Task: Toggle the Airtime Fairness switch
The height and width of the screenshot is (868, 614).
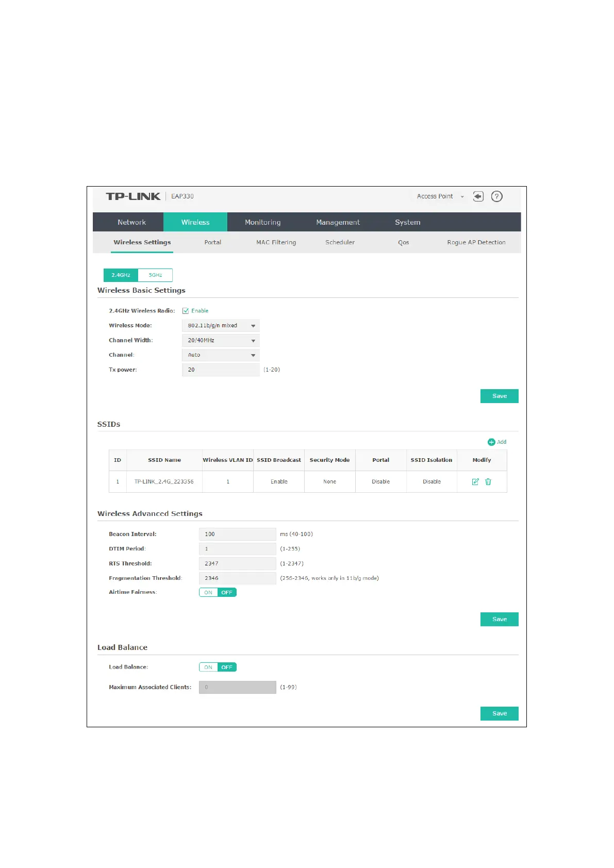Action: pyautogui.click(x=218, y=592)
